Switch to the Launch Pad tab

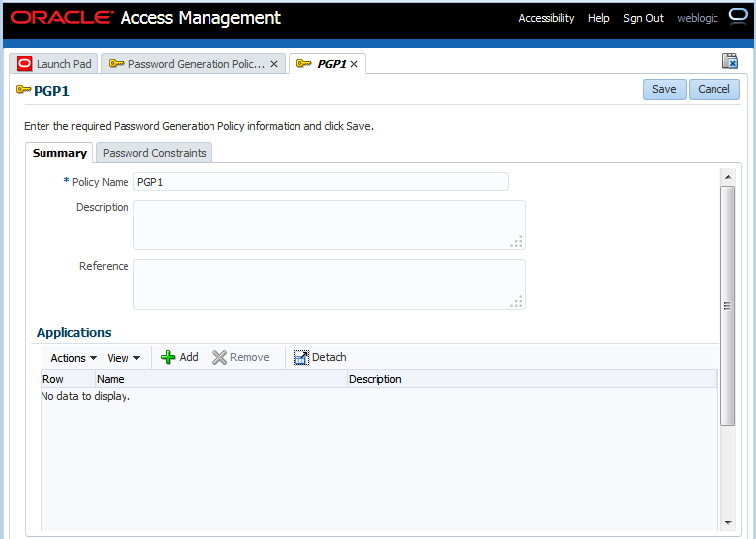(x=54, y=64)
